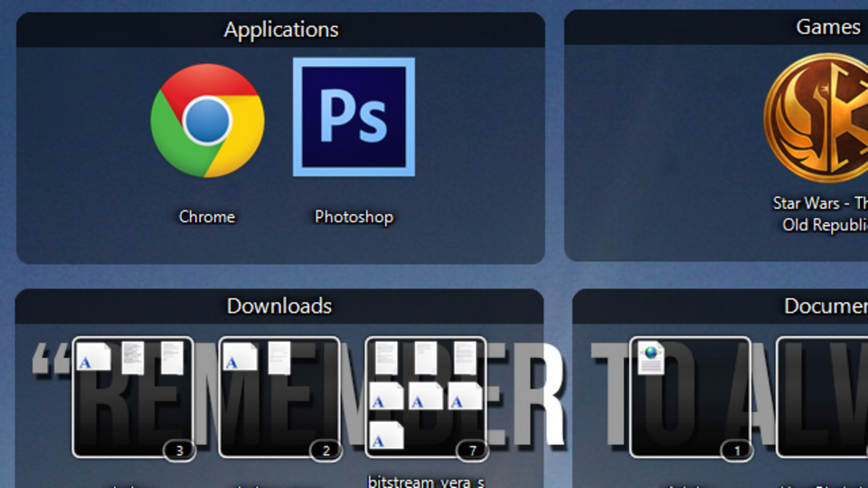
Task: Click the Applications group header
Action: coord(280,30)
